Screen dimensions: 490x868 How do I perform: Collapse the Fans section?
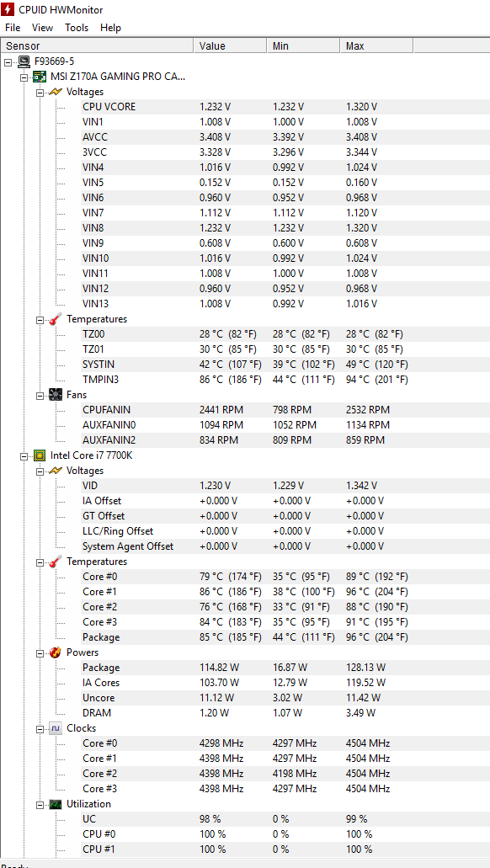(x=40, y=395)
